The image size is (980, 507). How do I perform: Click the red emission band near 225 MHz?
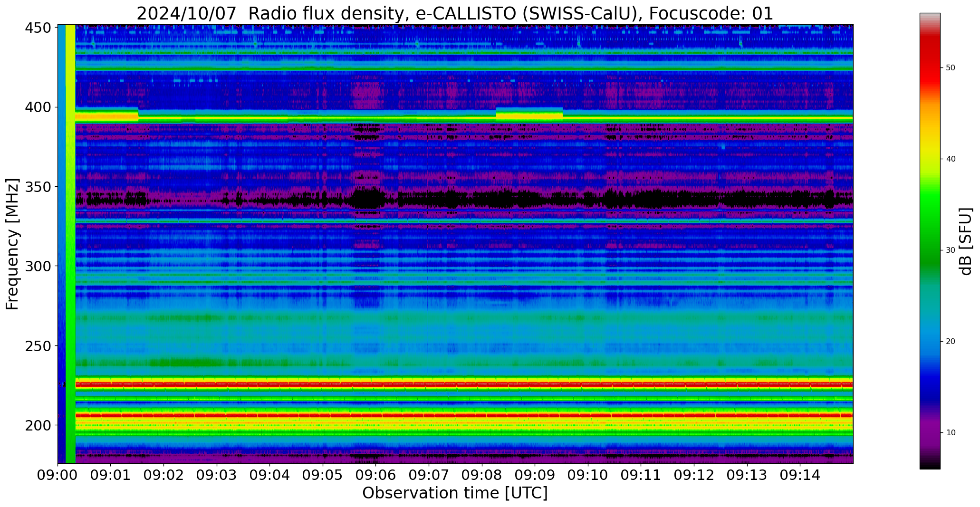(x=464, y=384)
